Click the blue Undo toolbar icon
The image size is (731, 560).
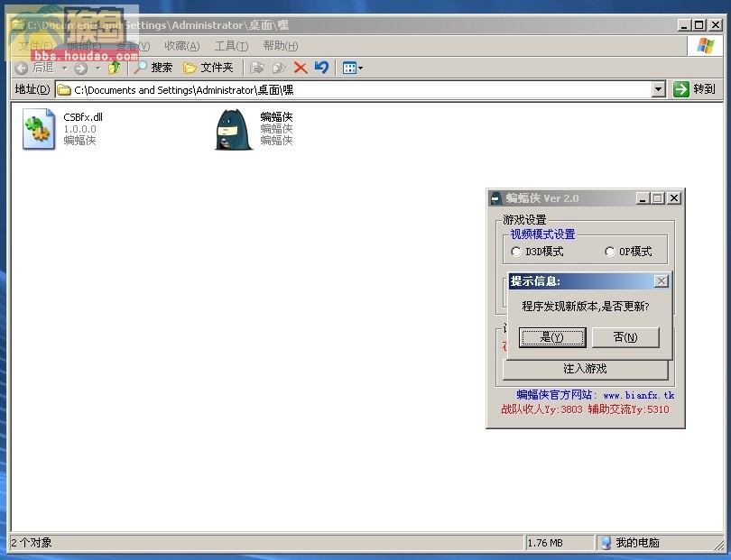[321, 68]
